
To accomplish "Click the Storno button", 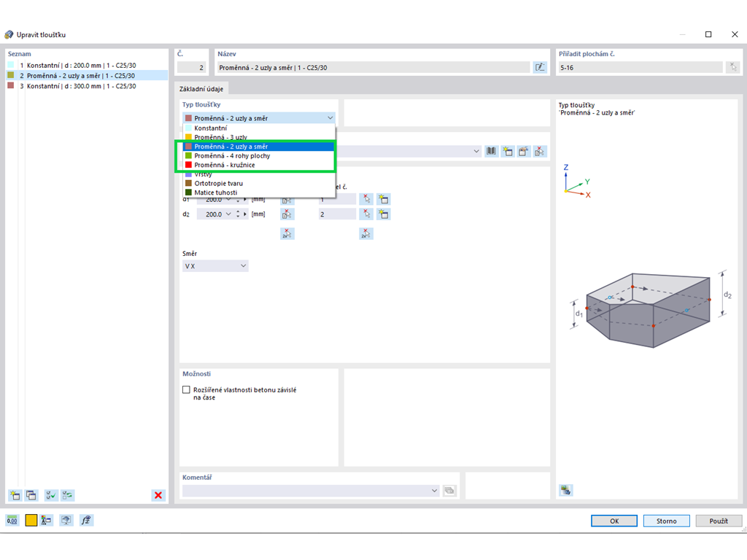I will pyautogui.click(x=667, y=521).
